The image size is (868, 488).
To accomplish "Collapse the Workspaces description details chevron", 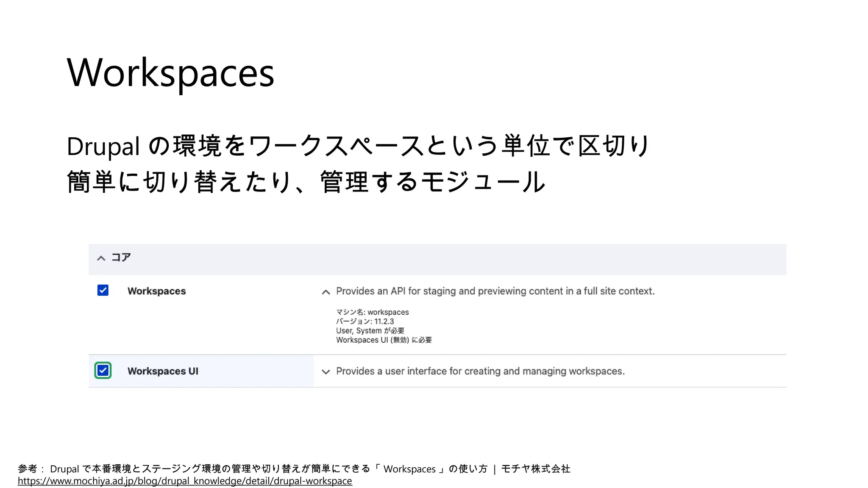I will [325, 292].
